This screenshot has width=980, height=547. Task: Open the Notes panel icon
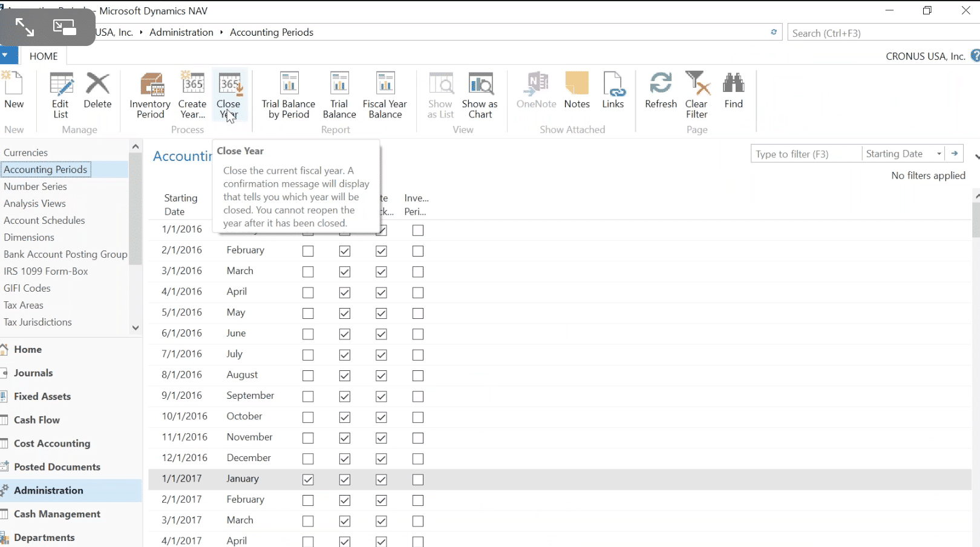577,91
